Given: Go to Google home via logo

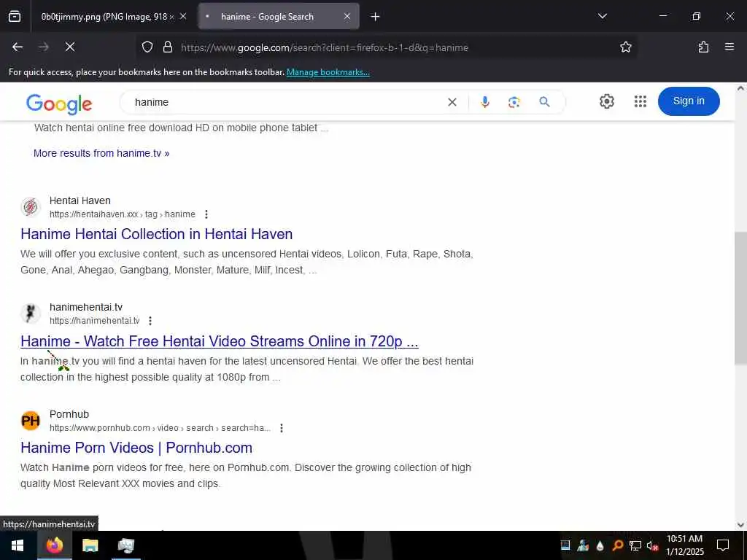Looking at the screenshot, I should [59, 104].
